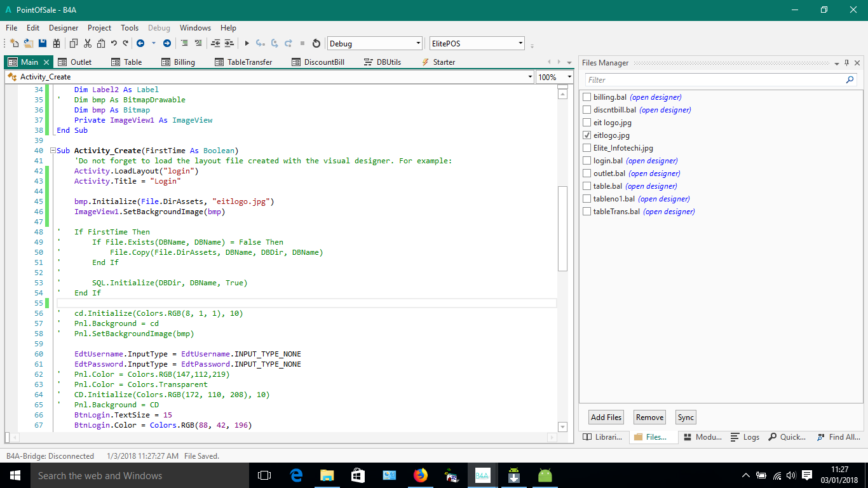Click the Add Files button
868x488 pixels.
click(606, 417)
